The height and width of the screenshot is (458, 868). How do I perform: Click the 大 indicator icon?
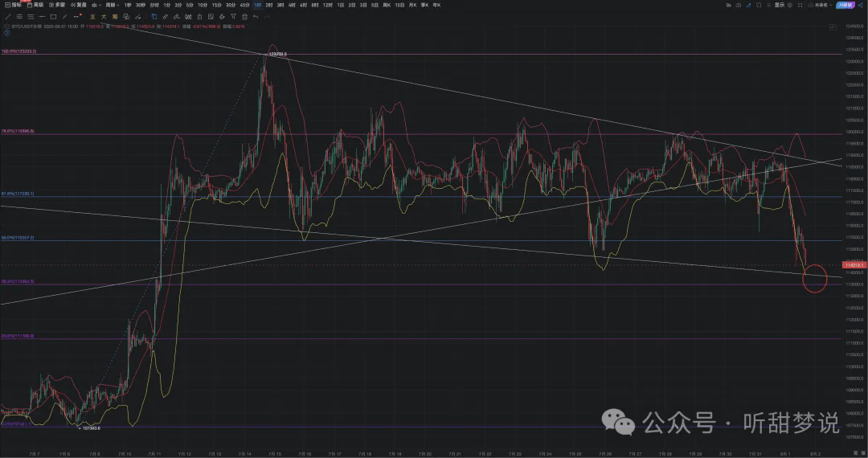tap(104, 17)
